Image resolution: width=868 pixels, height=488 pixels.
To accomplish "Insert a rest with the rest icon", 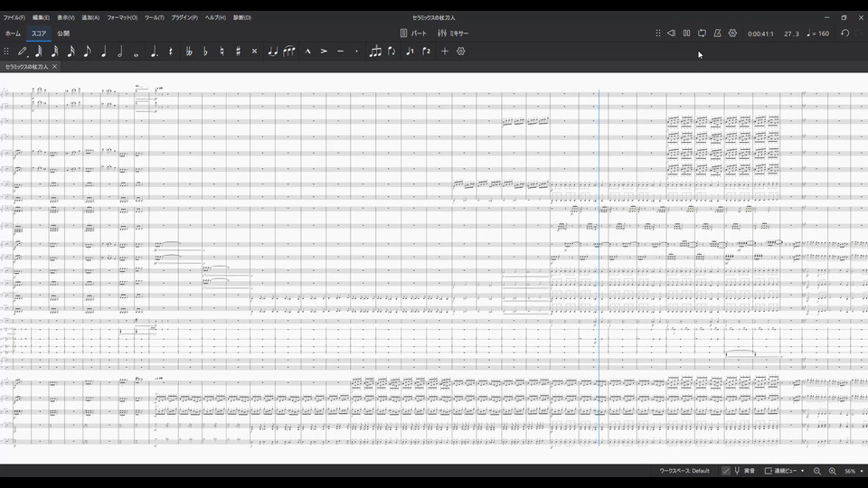I will (171, 52).
